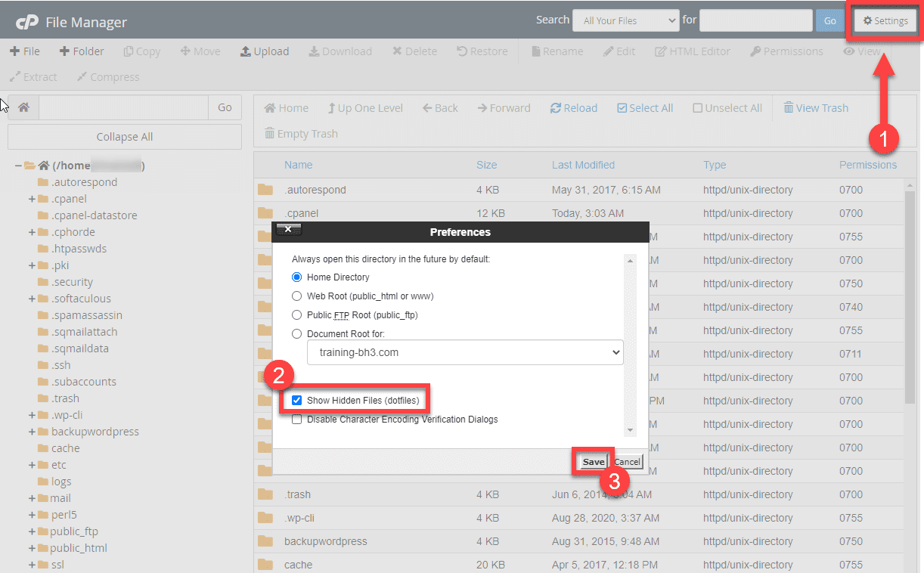Create a new folder with the +Folder icon

78,51
